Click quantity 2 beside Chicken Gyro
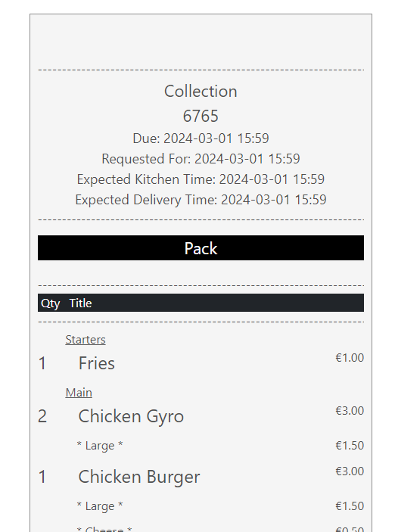Viewport: 395px width, 532px height. click(x=42, y=416)
